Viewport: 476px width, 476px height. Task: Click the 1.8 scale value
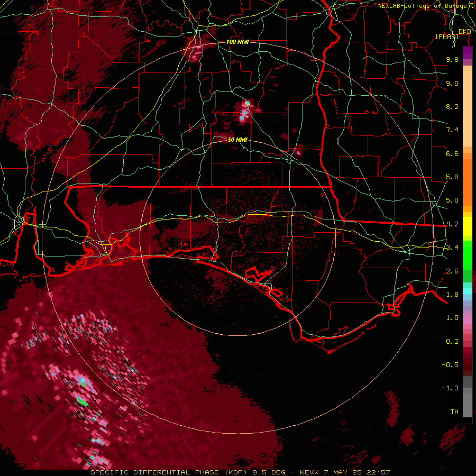(x=452, y=295)
